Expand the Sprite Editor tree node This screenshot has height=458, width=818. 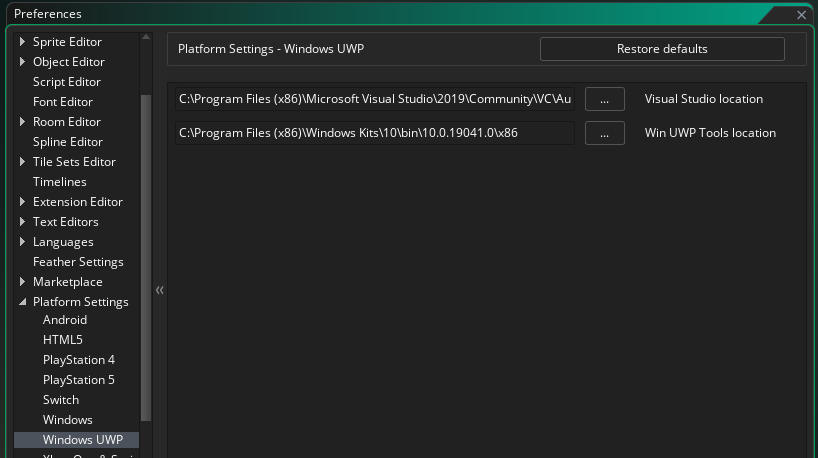[23, 42]
